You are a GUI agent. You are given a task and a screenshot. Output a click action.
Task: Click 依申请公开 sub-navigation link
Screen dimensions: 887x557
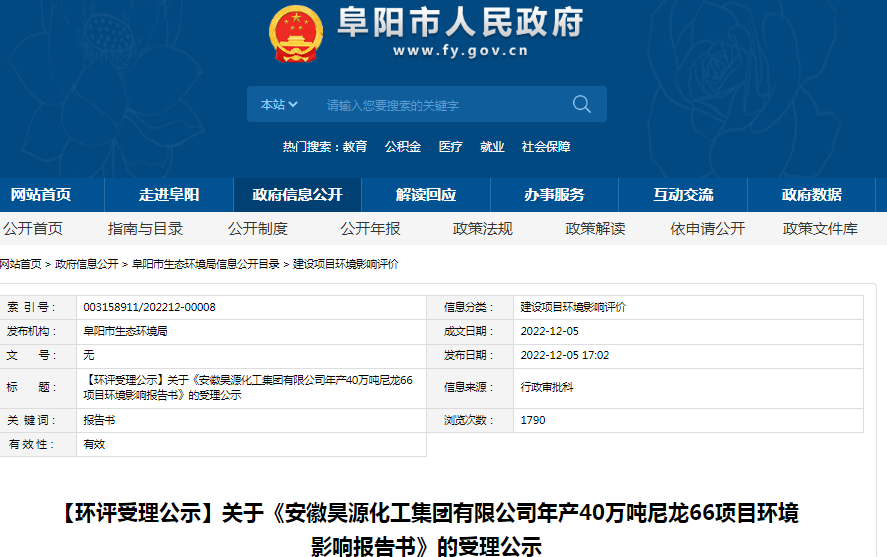[x=708, y=229]
